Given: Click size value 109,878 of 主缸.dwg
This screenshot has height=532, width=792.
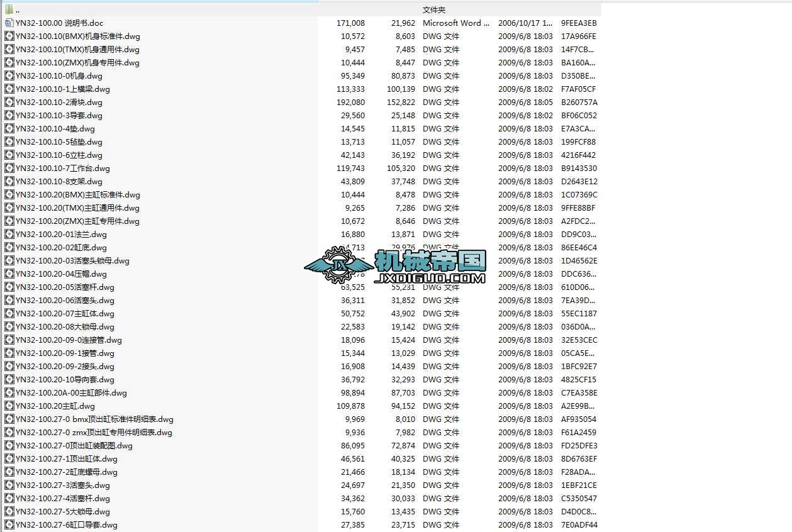Looking at the screenshot, I should (350, 406).
